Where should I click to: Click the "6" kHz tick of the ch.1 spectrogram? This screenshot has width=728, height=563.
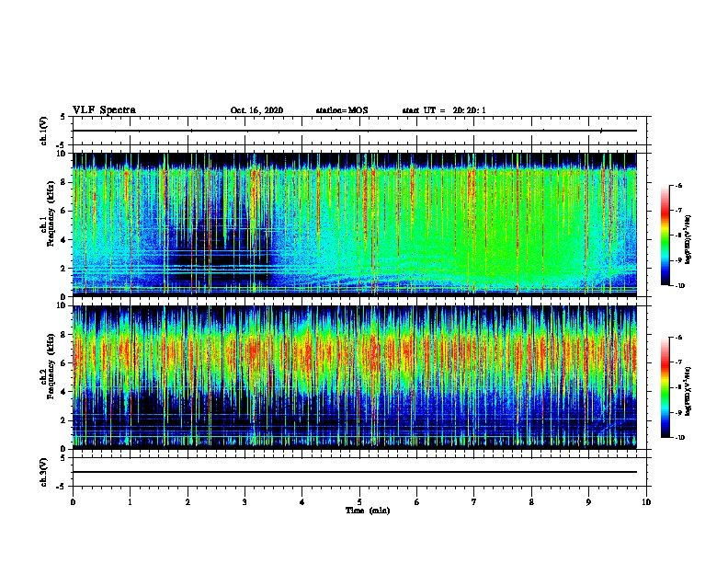[x=63, y=211]
